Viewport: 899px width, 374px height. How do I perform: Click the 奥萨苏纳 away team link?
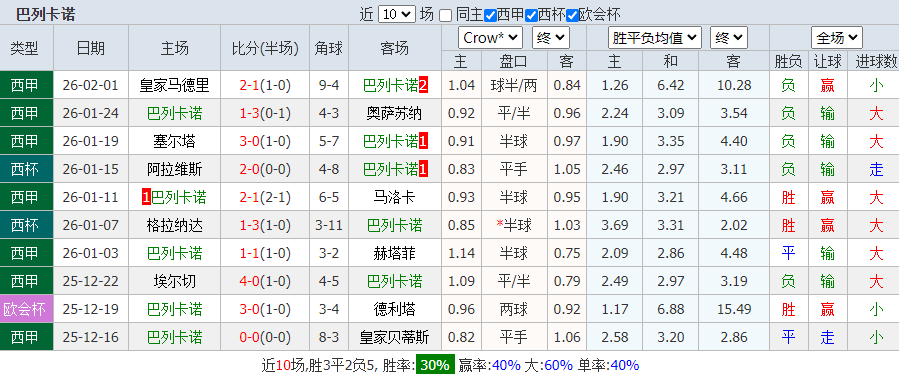[394, 114]
